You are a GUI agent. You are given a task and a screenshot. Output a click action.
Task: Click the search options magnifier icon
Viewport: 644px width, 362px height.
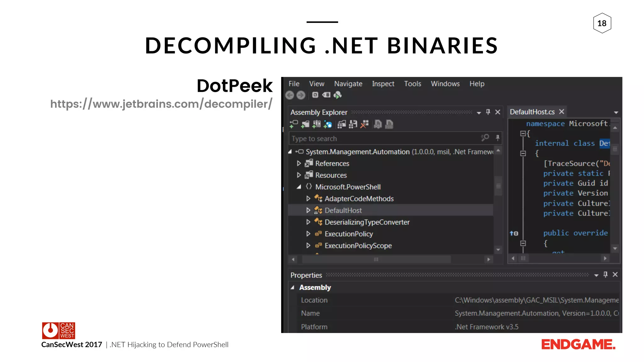pos(485,138)
